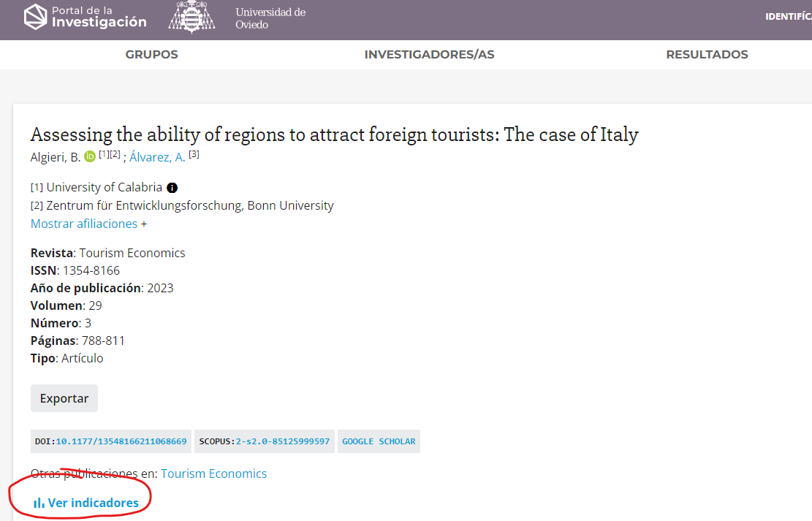The width and height of the screenshot is (812, 521).
Task: Click the plus sign after Mostrar afiliaciones
Action: click(x=144, y=224)
